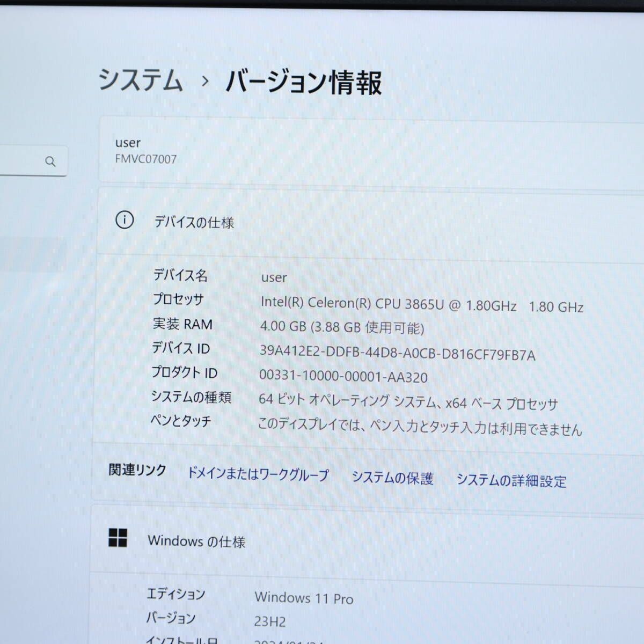
Task: Click the 4.00 GB RAM value
Action: (342, 327)
